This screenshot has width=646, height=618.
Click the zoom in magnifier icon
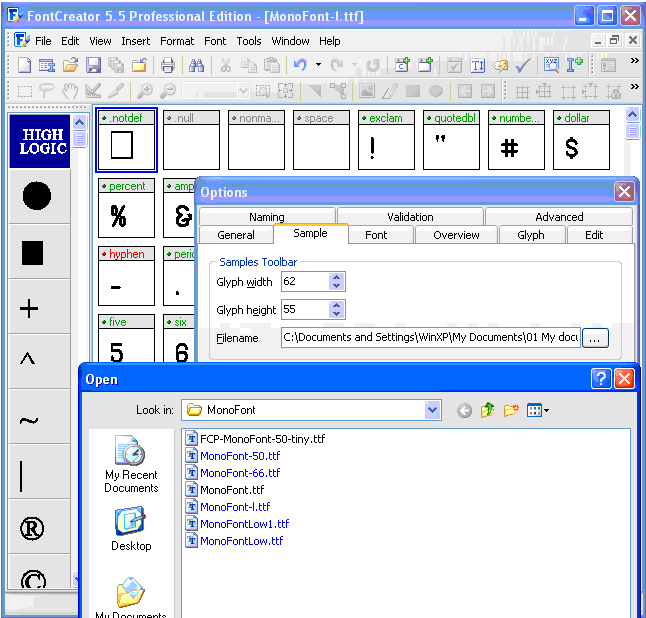pyautogui.click(x=145, y=91)
